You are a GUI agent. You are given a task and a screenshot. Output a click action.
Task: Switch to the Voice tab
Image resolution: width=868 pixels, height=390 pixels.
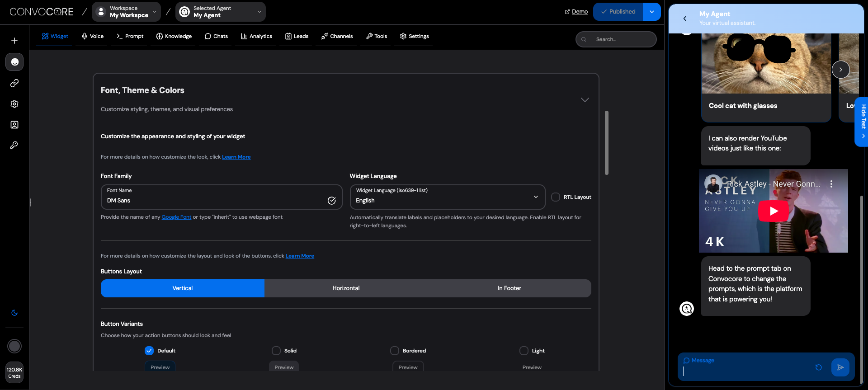93,36
